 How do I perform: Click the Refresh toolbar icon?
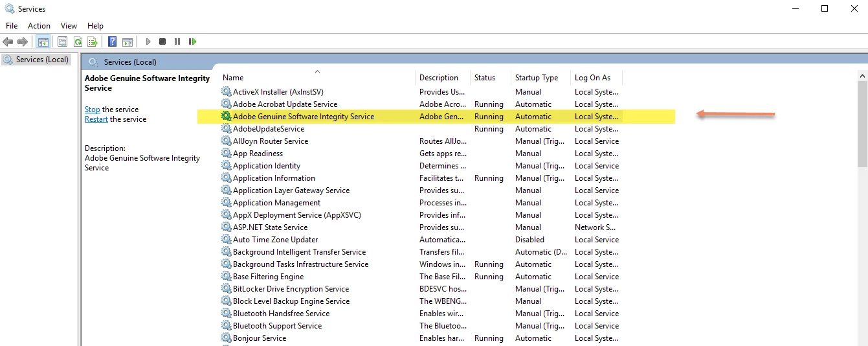[78, 41]
